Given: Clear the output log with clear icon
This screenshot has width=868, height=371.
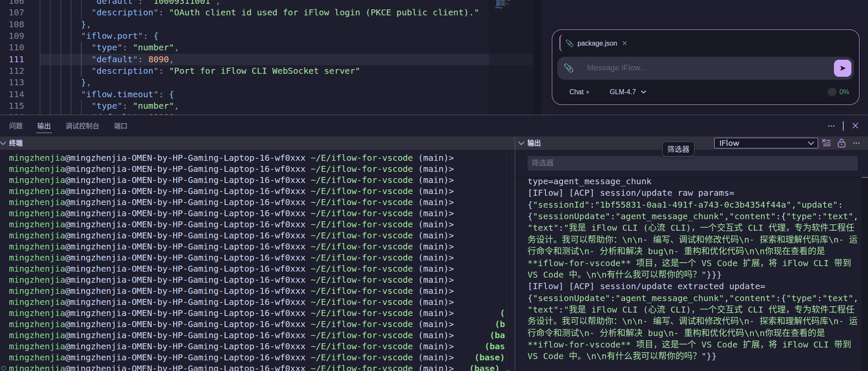Looking at the screenshot, I should pos(826,143).
